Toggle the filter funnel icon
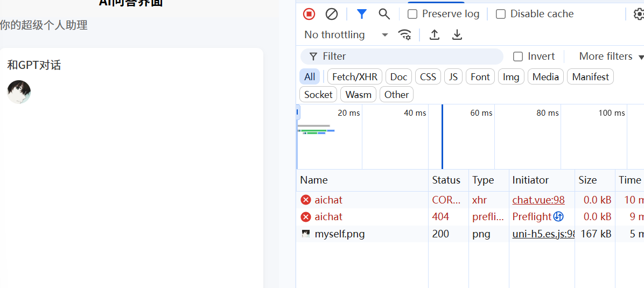 tap(362, 14)
